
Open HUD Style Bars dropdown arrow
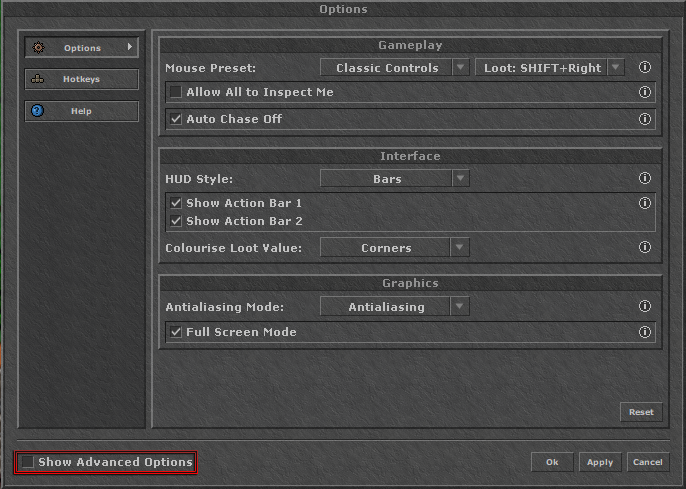460,178
